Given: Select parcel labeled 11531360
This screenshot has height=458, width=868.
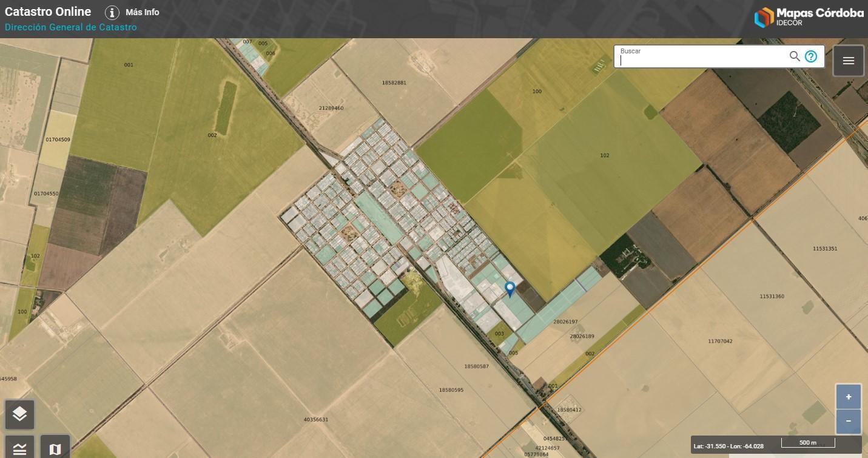Looking at the screenshot, I should (x=772, y=296).
